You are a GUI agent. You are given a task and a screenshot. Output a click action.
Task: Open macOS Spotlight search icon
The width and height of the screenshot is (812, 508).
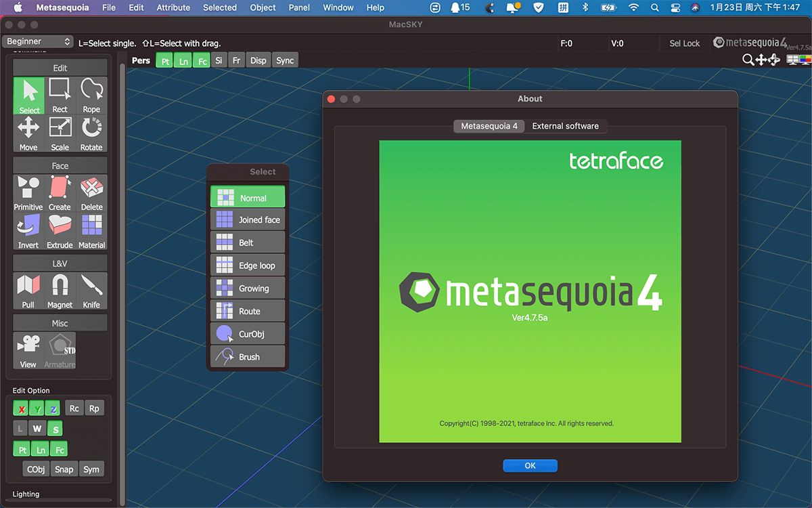[x=654, y=7]
